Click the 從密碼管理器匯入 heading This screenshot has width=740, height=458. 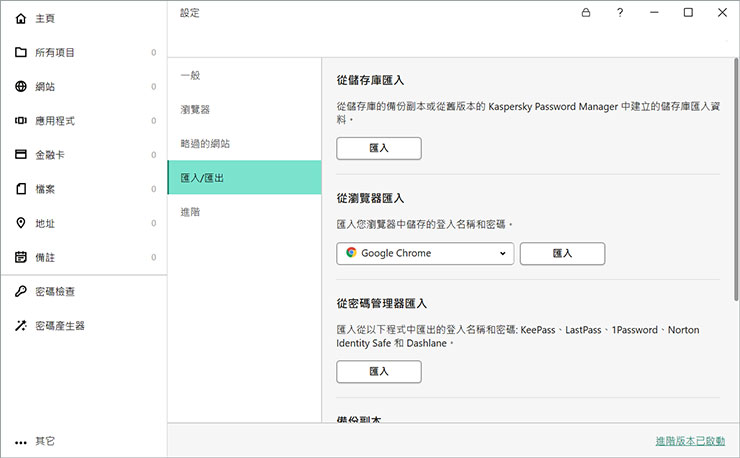pyautogui.click(x=381, y=304)
